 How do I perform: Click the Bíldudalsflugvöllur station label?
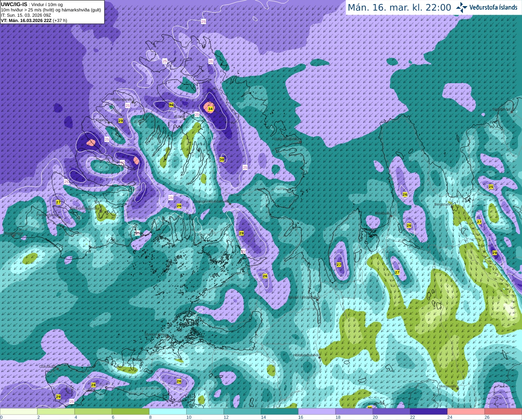(x=85, y=208)
